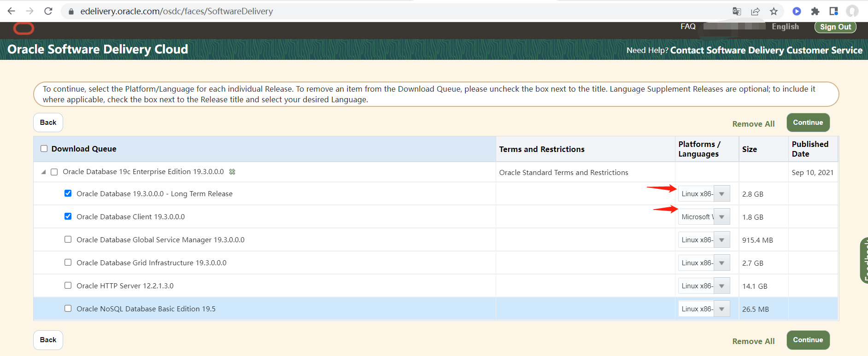Click the browser reload icon
868x356 pixels.
48,11
